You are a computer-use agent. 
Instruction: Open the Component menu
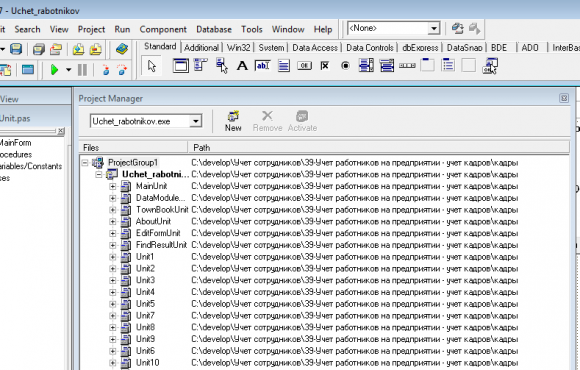[x=163, y=29]
